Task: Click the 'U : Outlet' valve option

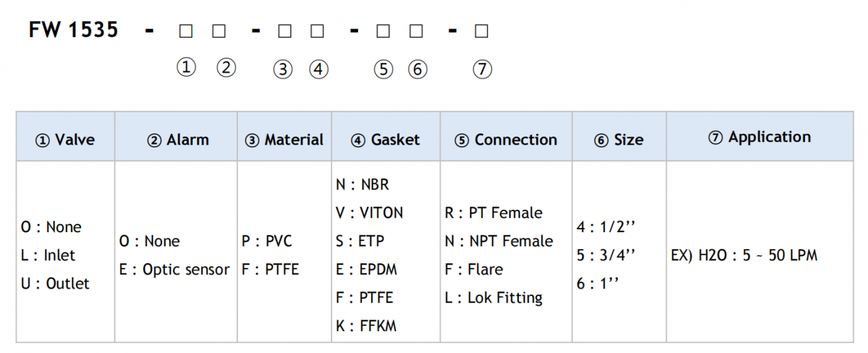Action: tap(55, 284)
